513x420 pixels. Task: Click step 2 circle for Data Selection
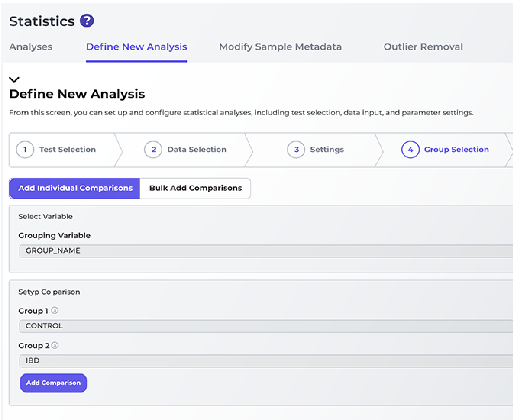tap(153, 149)
